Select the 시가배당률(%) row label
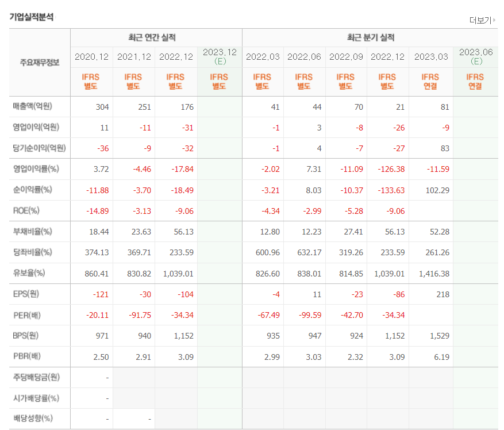The height and width of the screenshot is (430, 504). pyautogui.click(x=36, y=398)
